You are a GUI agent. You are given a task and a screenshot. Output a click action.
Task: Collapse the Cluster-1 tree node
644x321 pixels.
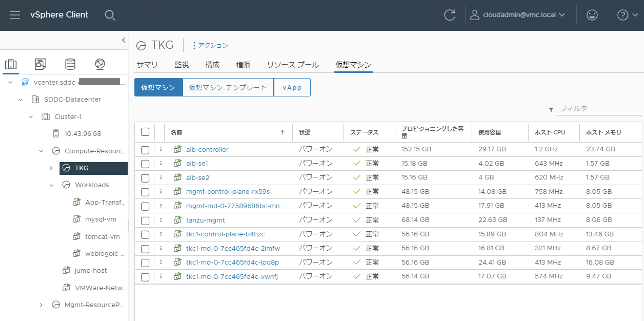coord(31,117)
